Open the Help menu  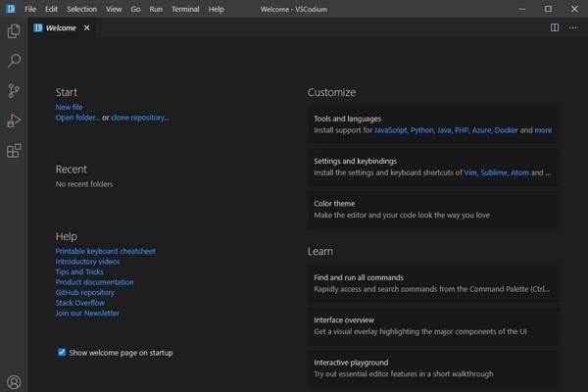(216, 9)
